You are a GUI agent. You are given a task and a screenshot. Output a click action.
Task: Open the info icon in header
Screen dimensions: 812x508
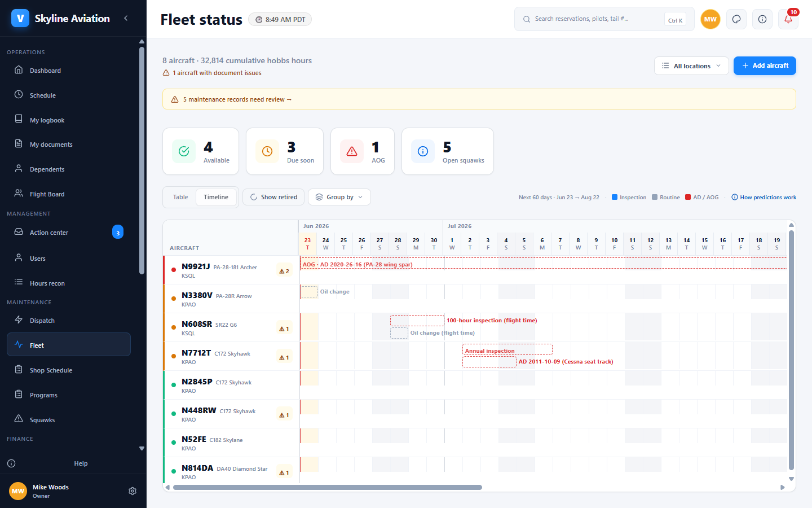coord(762,19)
